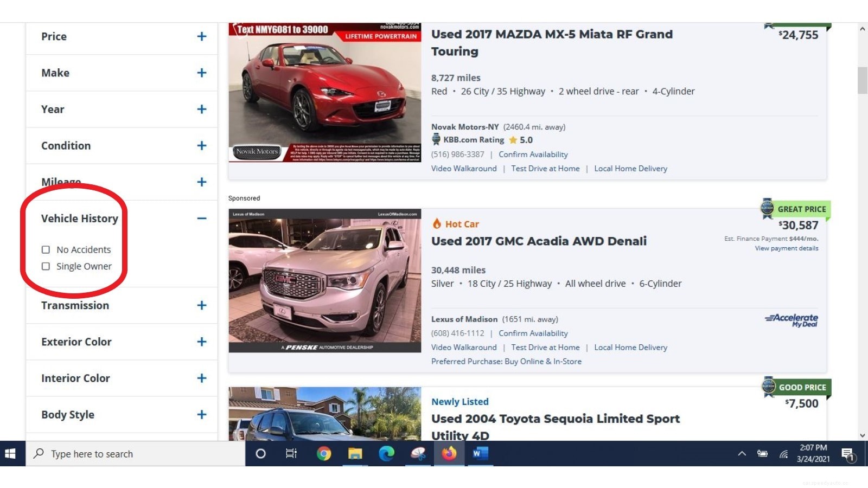Screen dimensions: 868x488
Task: Open the Exterior Color filter category
Action: coord(202,342)
